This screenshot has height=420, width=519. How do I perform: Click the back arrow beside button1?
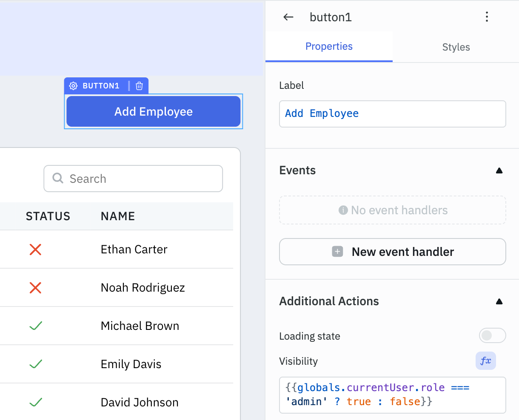288,17
